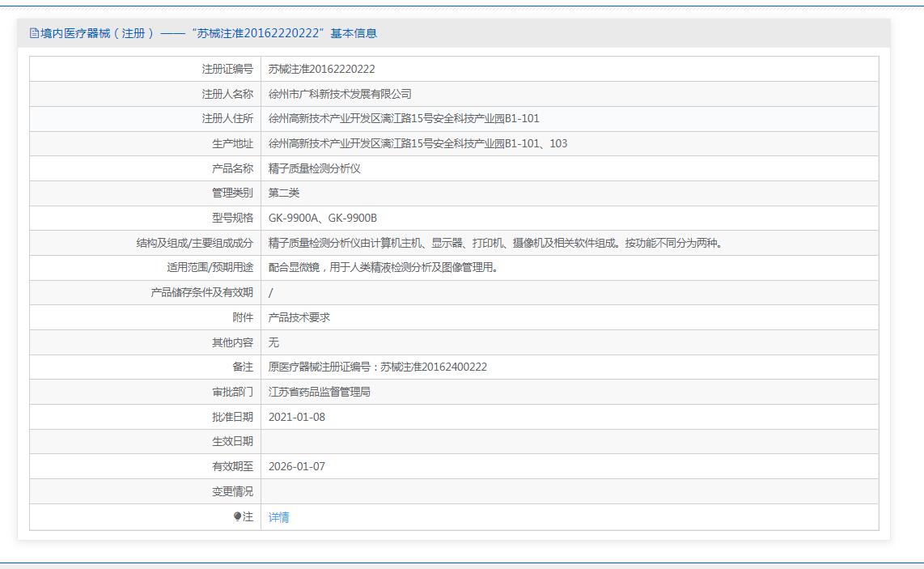Open the 详情 link

[x=278, y=517]
